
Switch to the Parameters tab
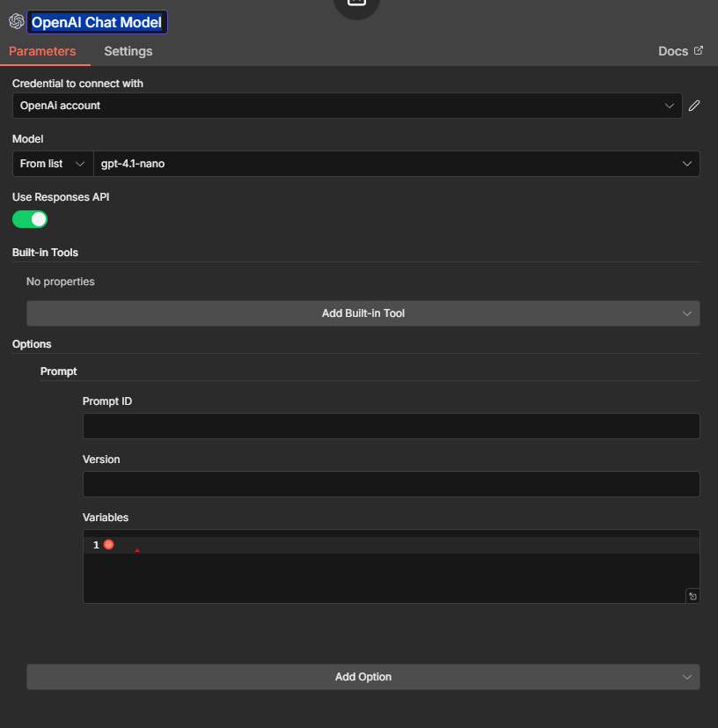[x=42, y=51]
